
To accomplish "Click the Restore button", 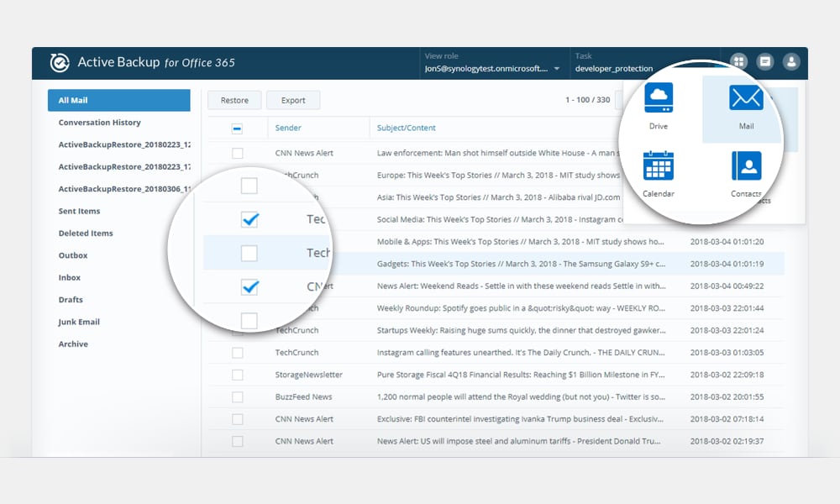I will pyautogui.click(x=234, y=100).
